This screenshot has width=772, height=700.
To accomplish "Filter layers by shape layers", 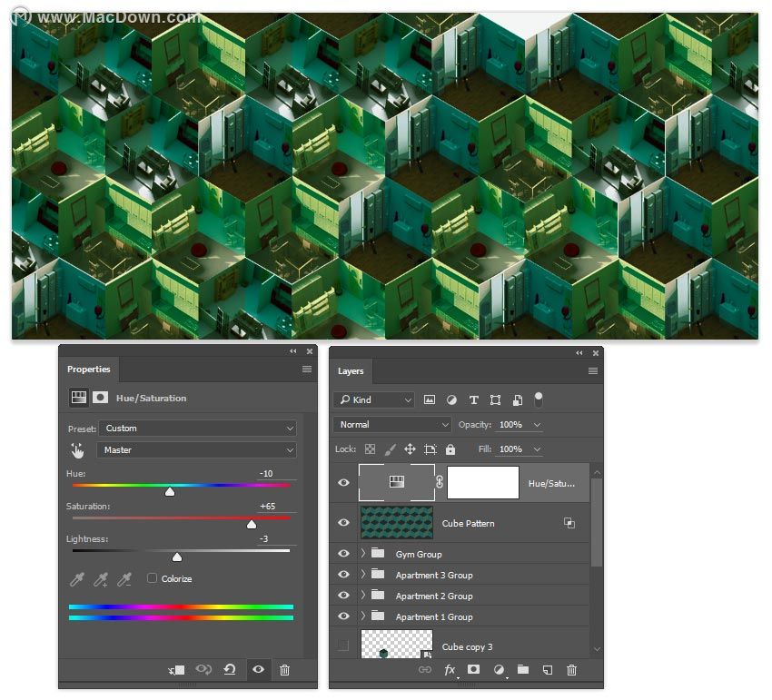I will pyautogui.click(x=495, y=399).
